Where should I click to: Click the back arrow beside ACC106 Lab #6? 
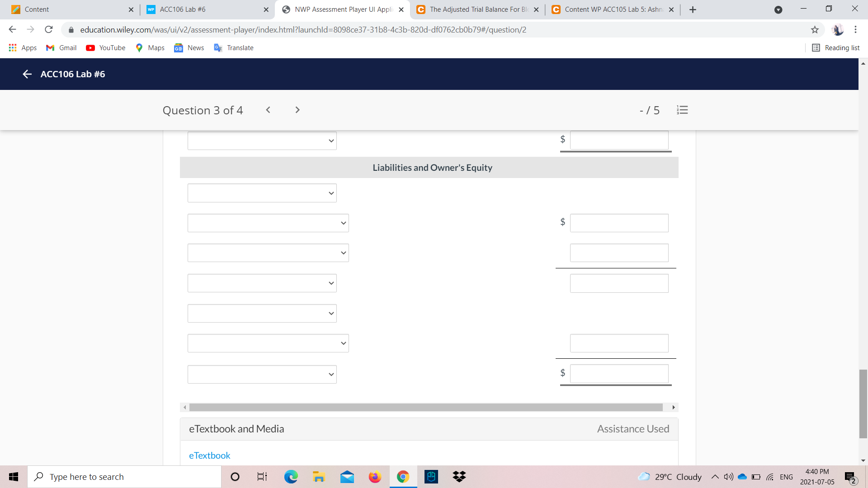point(27,74)
